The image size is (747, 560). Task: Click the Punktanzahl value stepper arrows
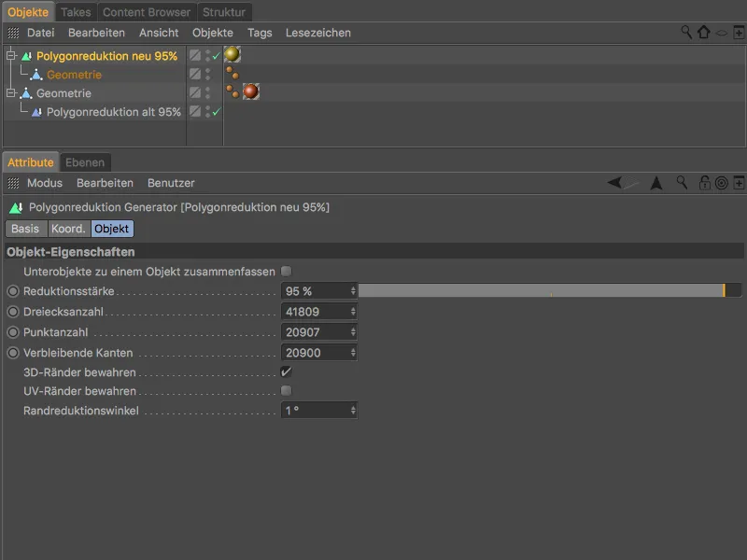(x=353, y=332)
